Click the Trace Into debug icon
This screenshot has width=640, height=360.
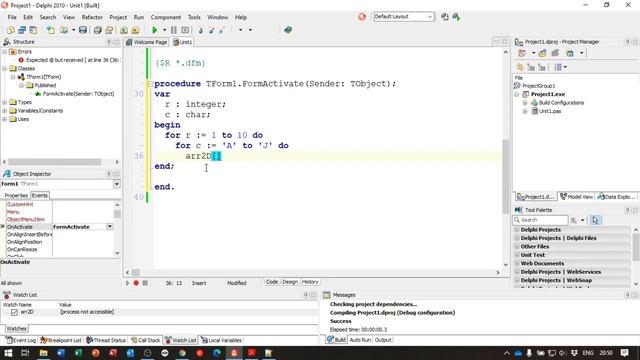point(200,30)
